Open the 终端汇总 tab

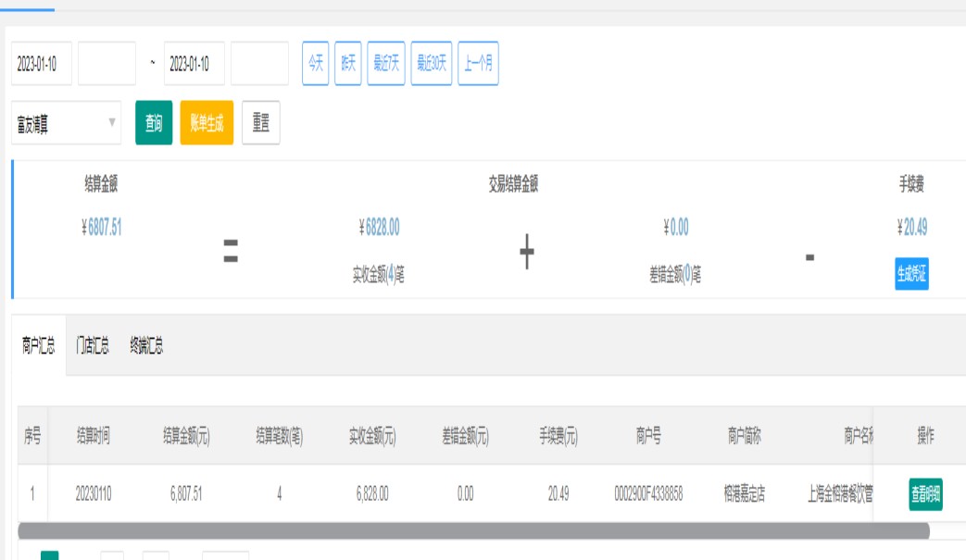click(146, 346)
